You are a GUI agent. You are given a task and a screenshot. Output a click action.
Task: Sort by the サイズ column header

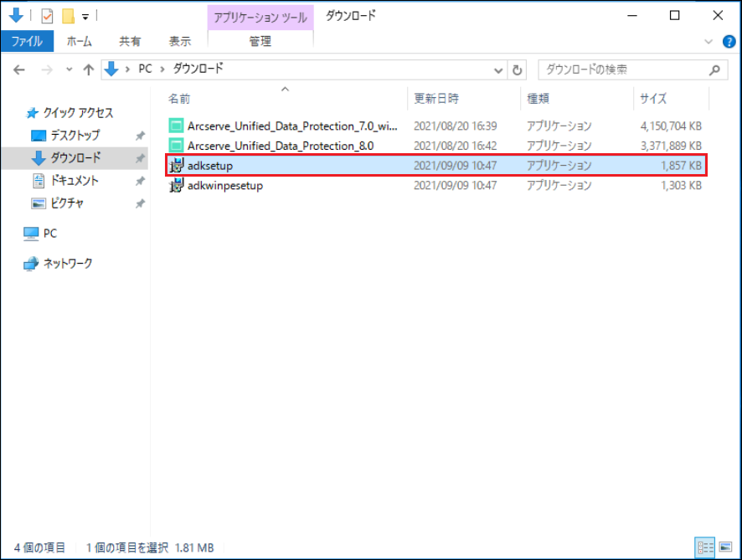[653, 99]
